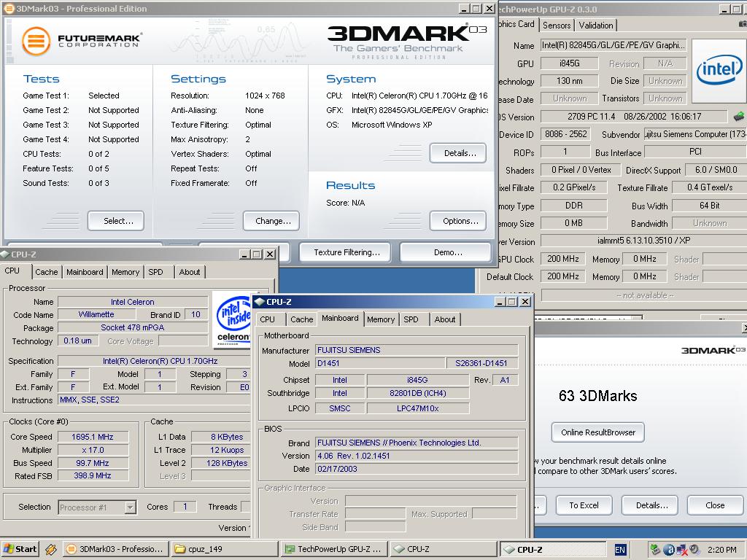747x560 pixels.
Task: Click the blue round tray icon
Action: pos(668,550)
